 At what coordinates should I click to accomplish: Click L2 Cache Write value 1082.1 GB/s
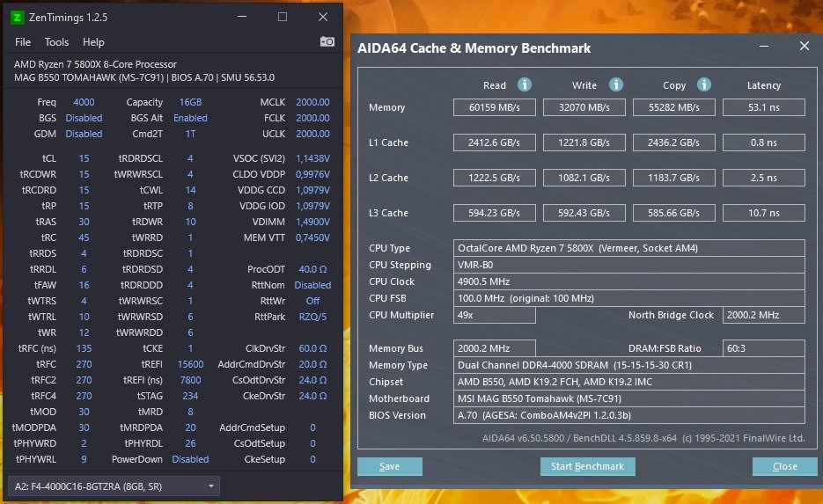(584, 178)
